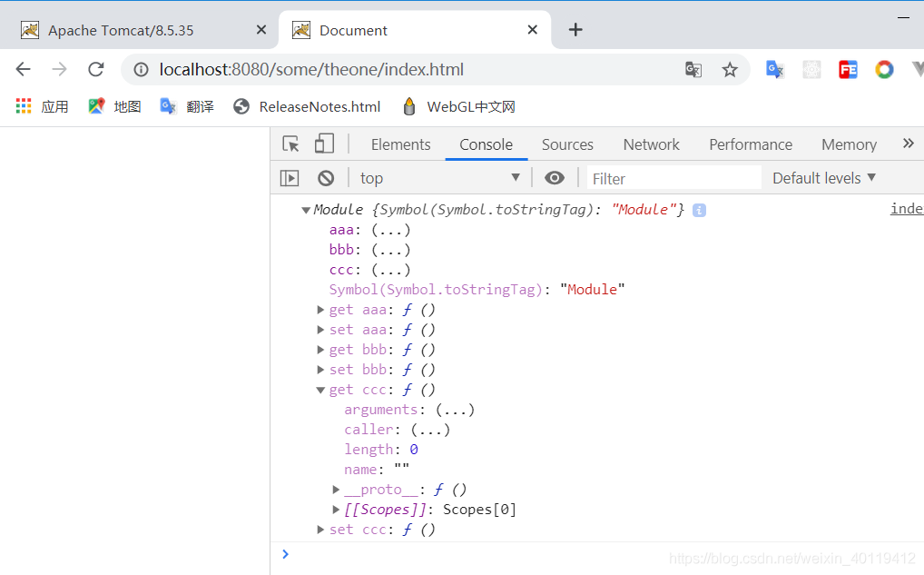
Task: Open a new browser tab
Action: click(x=575, y=29)
